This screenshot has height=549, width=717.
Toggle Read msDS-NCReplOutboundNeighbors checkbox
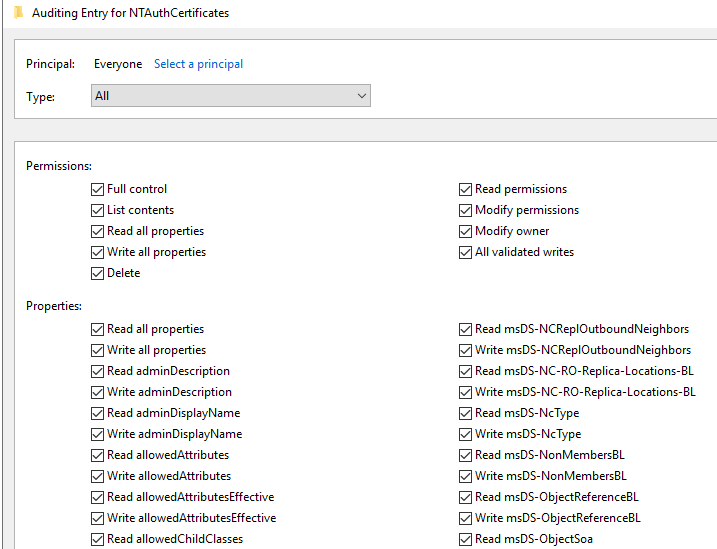pos(465,329)
